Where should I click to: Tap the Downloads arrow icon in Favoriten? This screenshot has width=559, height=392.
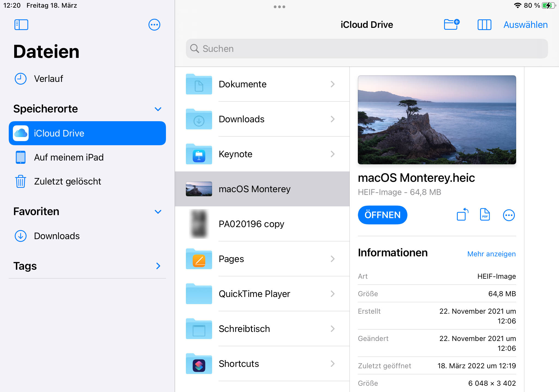pyautogui.click(x=20, y=236)
